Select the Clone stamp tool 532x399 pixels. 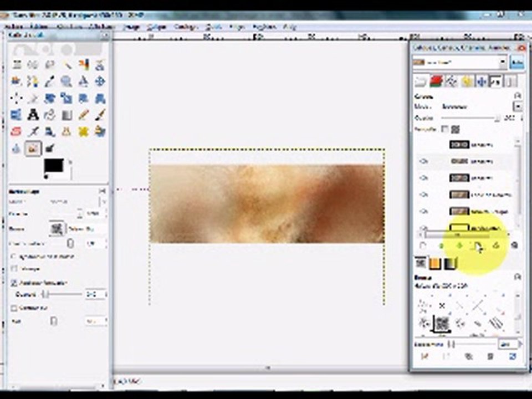[x=67, y=132]
